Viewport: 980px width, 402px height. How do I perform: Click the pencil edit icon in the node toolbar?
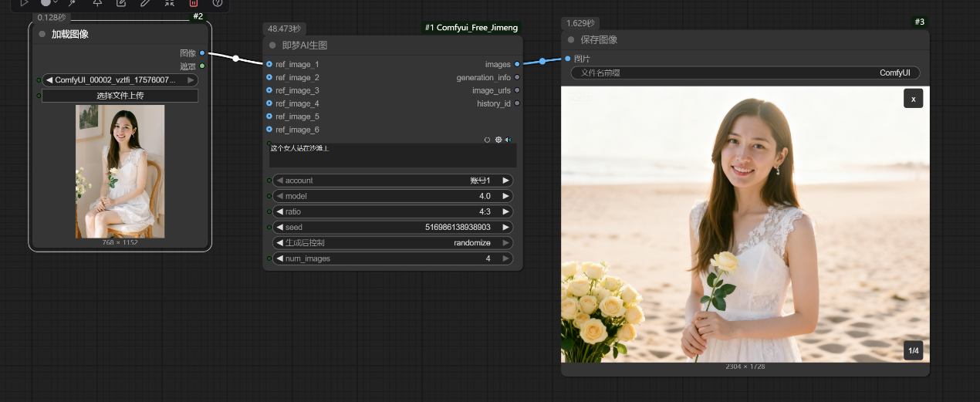click(x=145, y=3)
